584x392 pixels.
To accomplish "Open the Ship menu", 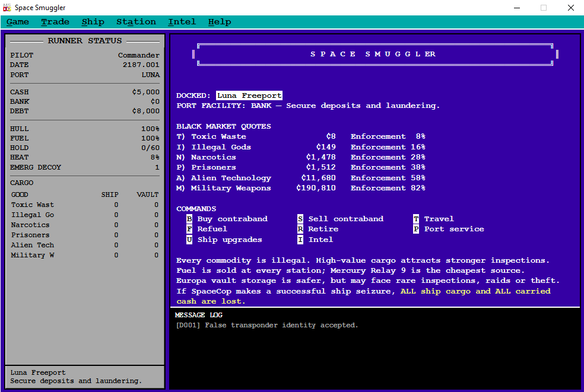I will [x=93, y=22].
